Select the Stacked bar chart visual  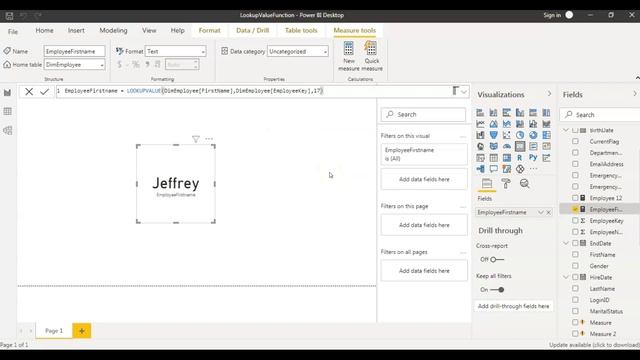click(x=480, y=113)
